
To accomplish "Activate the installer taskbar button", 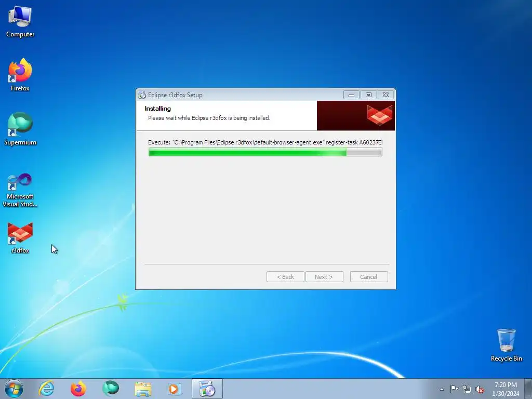I will point(207,389).
